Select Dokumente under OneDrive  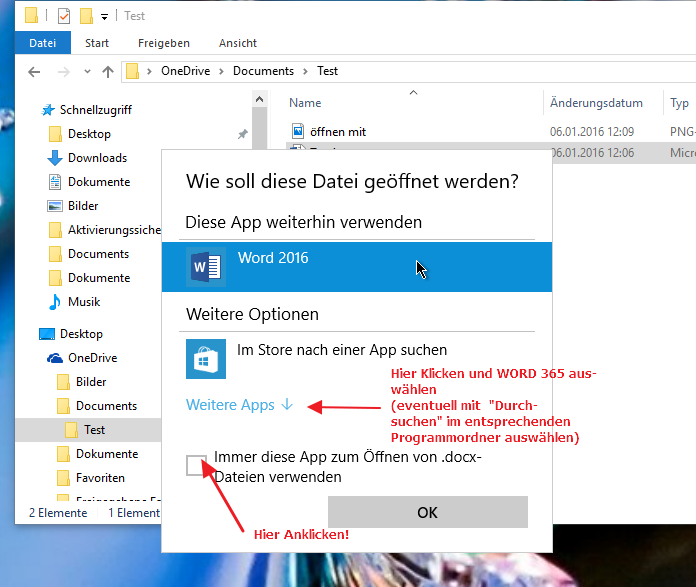[x=107, y=454]
